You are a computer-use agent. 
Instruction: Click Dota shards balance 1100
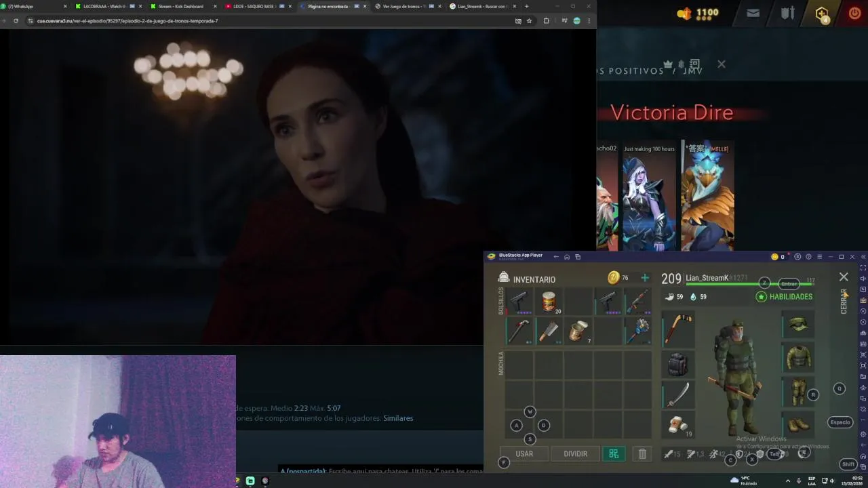[x=698, y=13]
